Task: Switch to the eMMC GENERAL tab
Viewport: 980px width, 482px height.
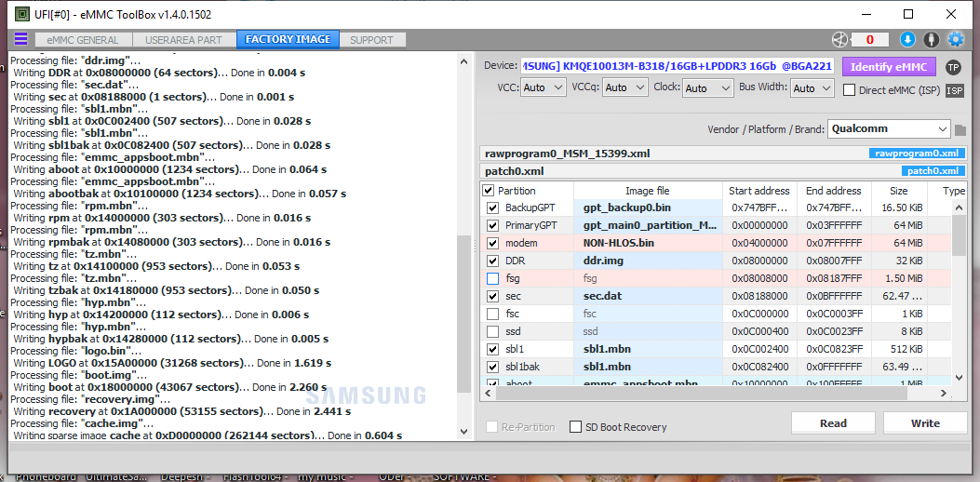Action: [83, 40]
